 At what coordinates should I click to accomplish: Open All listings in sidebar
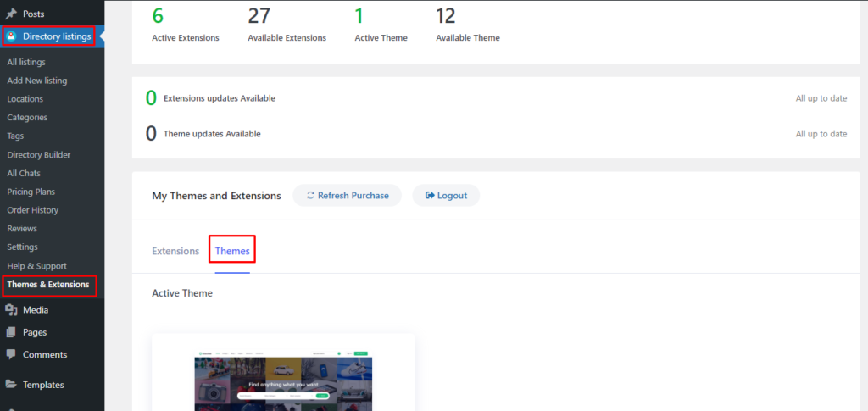pos(26,62)
